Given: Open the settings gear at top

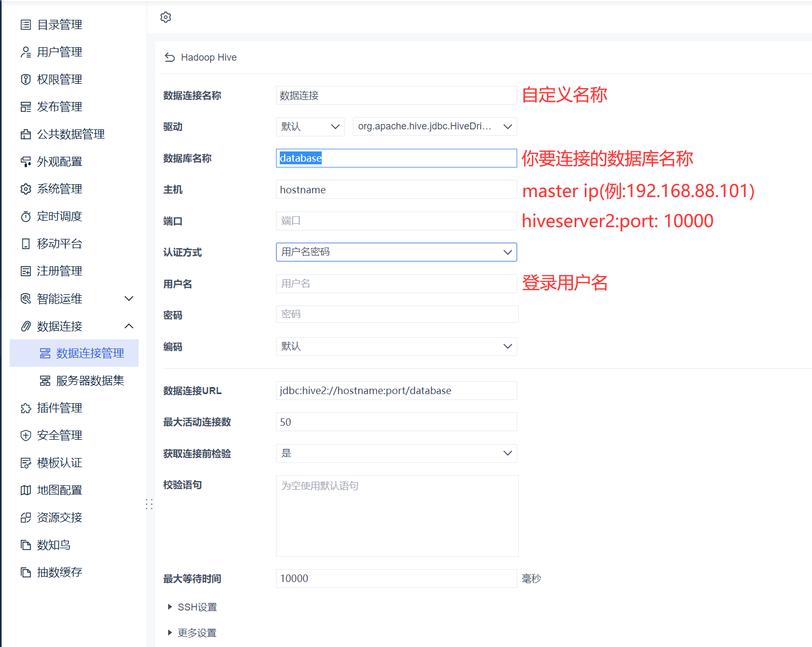Looking at the screenshot, I should [165, 17].
